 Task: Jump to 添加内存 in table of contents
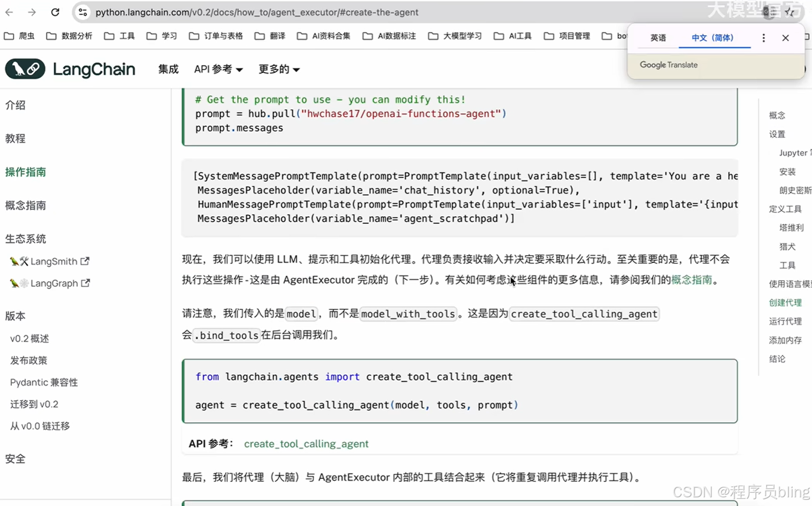(x=785, y=340)
